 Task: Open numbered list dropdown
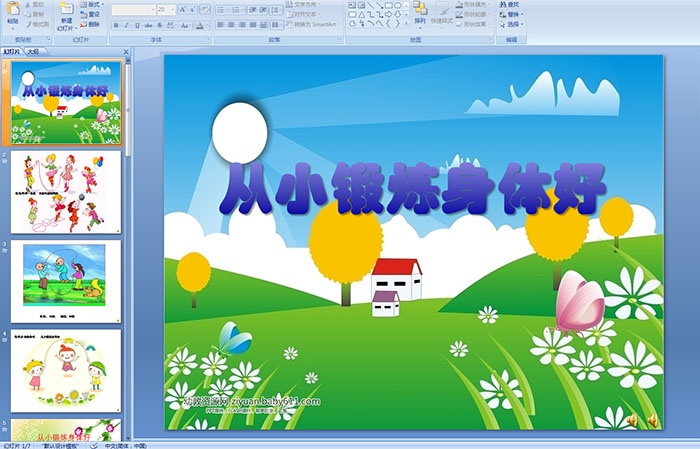(x=242, y=9)
